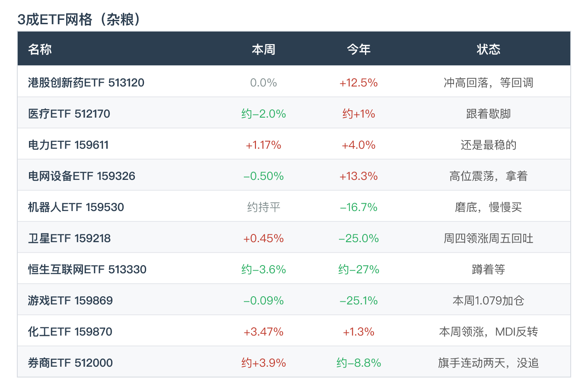Screen dimensions: 588x384
Task: Select the 医疗ETF 512170 row name
Action: [x=69, y=114]
